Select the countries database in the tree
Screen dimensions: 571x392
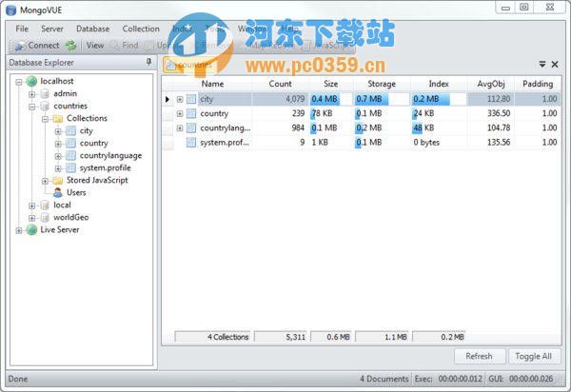coord(70,106)
